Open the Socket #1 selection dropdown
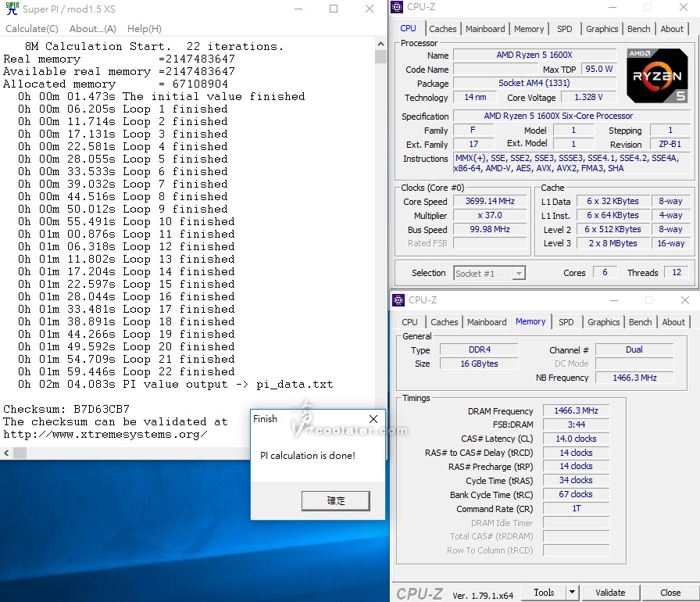 pos(490,274)
